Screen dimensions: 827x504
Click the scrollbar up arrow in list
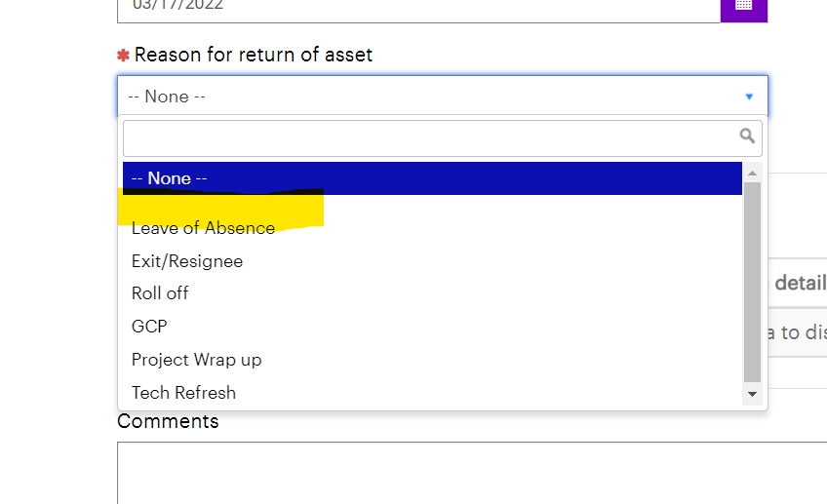click(752, 173)
